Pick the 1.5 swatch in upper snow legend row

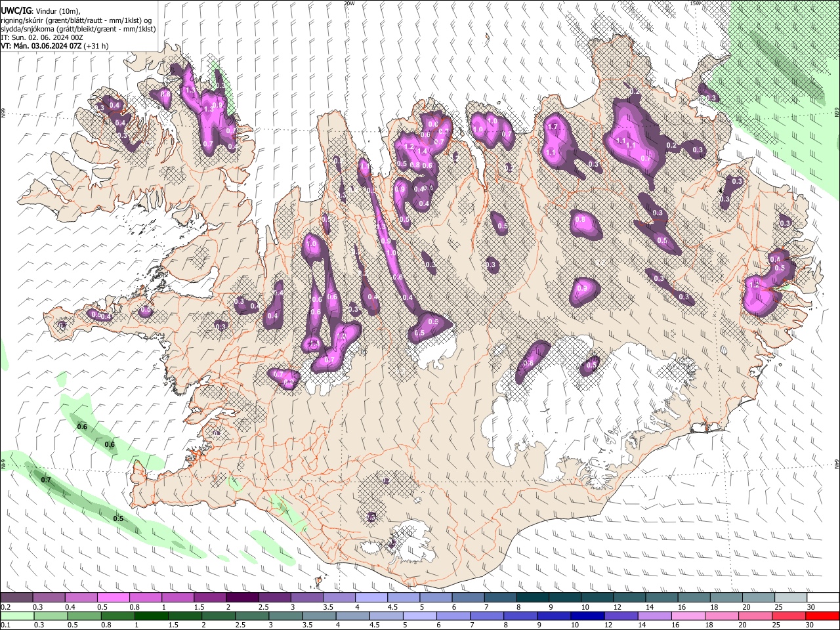click(211, 598)
